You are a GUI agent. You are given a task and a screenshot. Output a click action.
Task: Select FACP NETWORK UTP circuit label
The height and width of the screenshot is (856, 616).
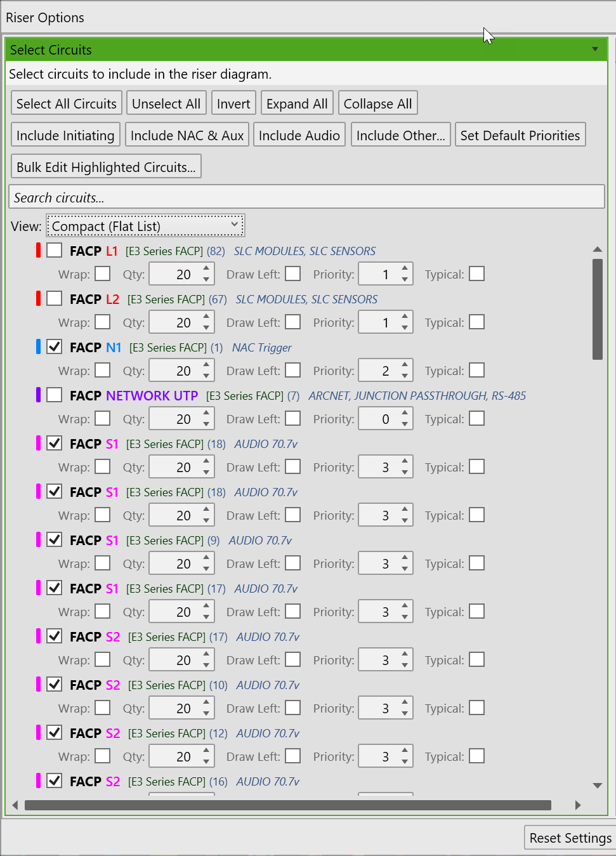coord(134,395)
